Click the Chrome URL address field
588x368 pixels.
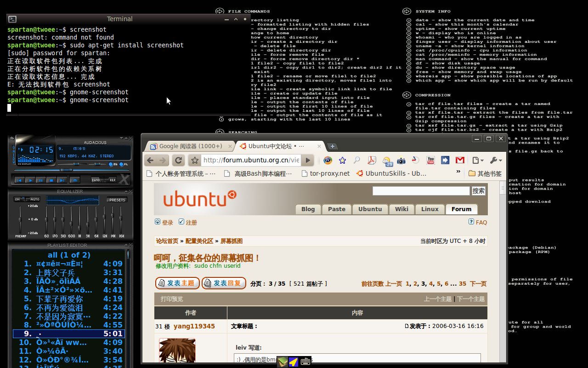tap(251, 160)
